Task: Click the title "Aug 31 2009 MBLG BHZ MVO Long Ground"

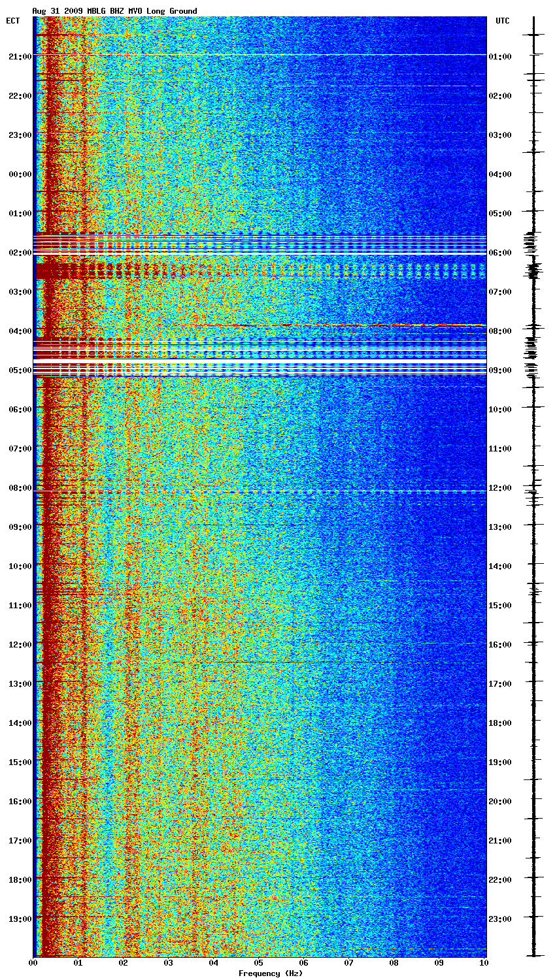Action: (114, 11)
